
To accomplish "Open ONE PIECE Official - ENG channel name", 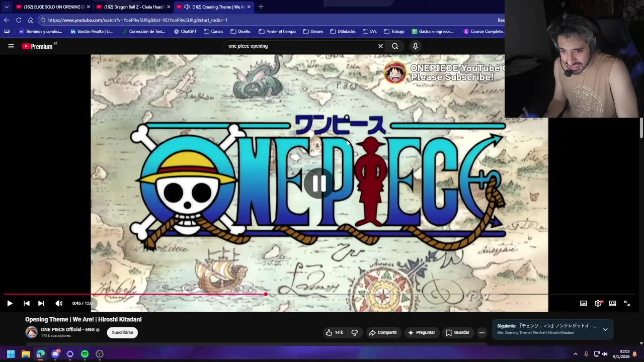I will click(67, 330).
